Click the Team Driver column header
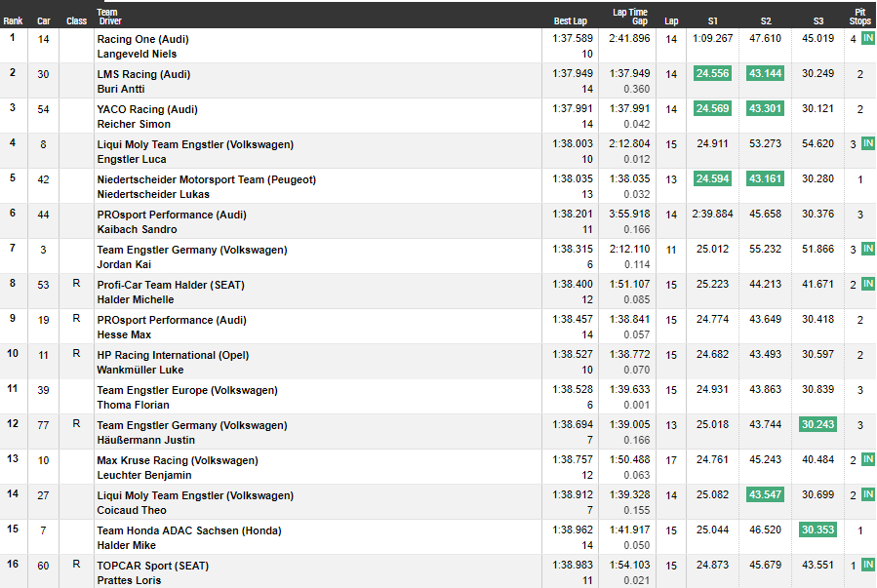This screenshot has width=877, height=588. click(109, 17)
